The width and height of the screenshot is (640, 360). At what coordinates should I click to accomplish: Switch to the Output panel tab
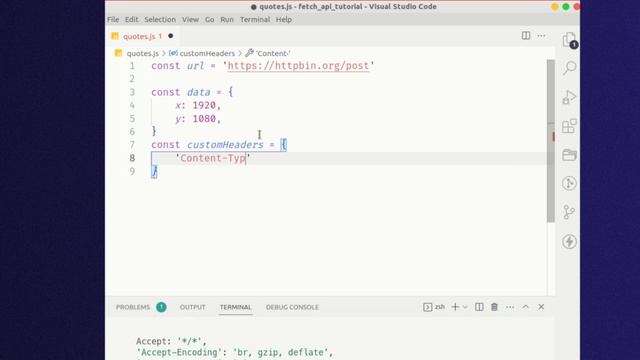pyautogui.click(x=193, y=307)
